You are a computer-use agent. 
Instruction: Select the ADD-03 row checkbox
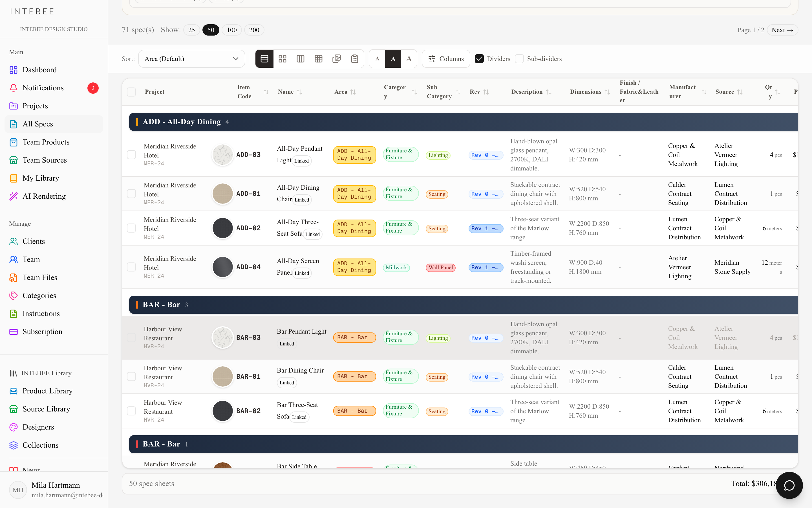click(132, 155)
